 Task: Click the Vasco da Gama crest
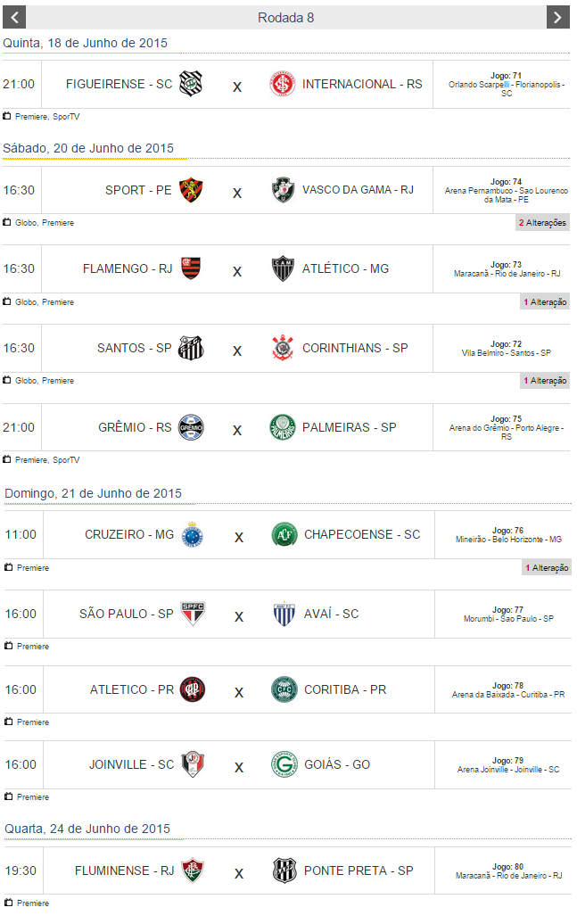tap(283, 190)
